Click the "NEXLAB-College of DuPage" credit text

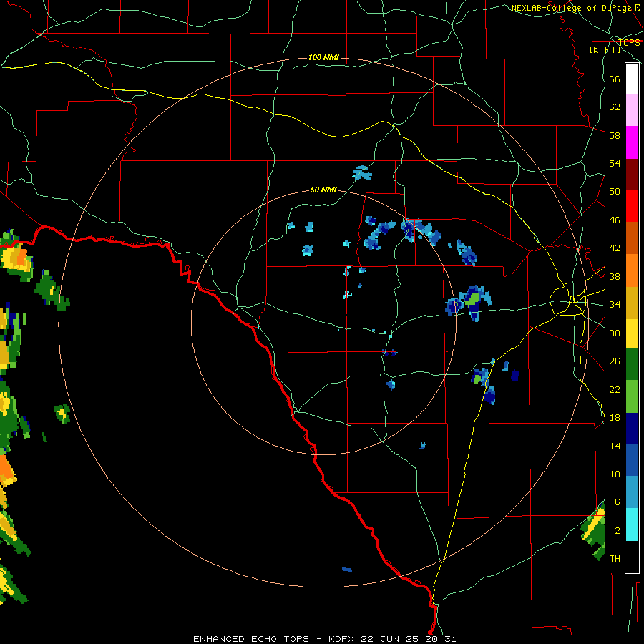tap(571, 8)
